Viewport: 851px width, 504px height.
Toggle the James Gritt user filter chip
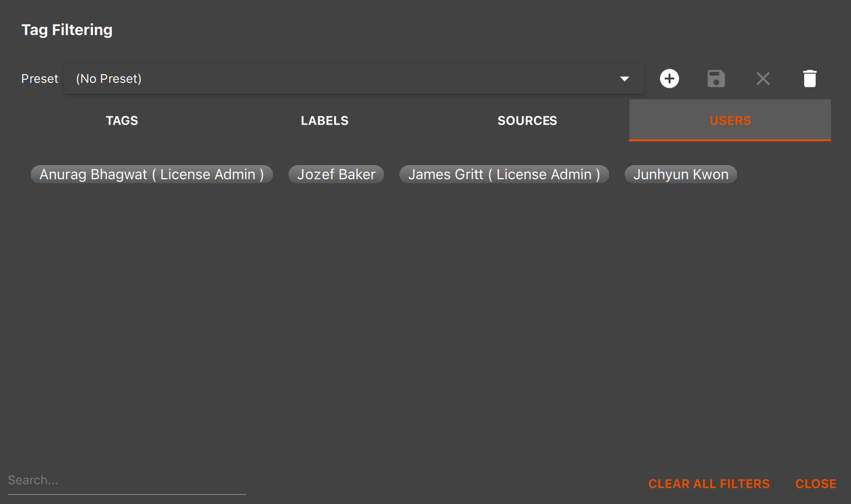point(504,174)
